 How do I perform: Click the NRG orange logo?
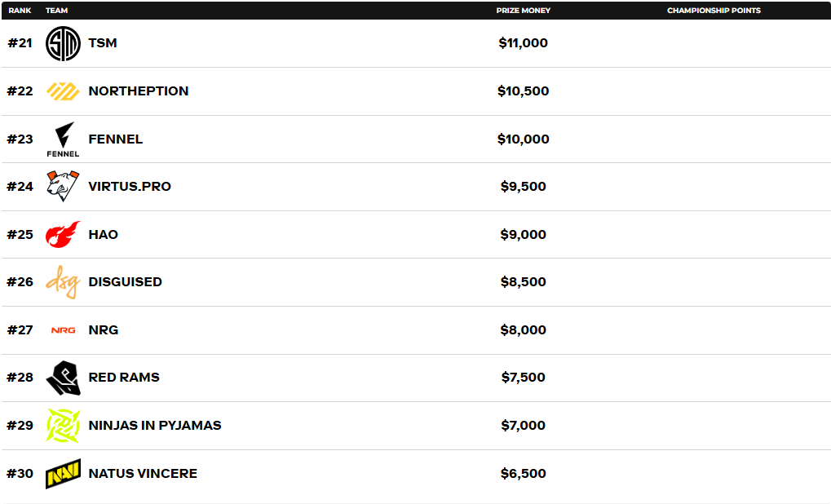pos(63,330)
